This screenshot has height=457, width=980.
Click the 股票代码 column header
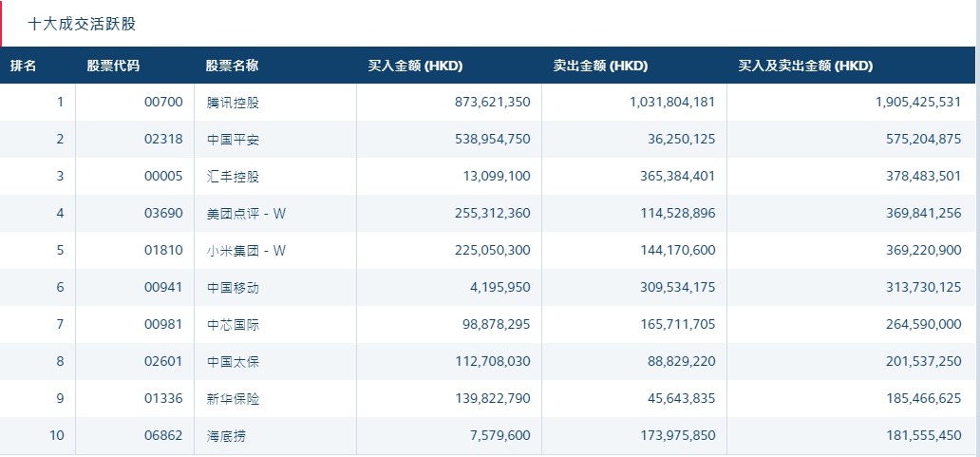(x=113, y=67)
